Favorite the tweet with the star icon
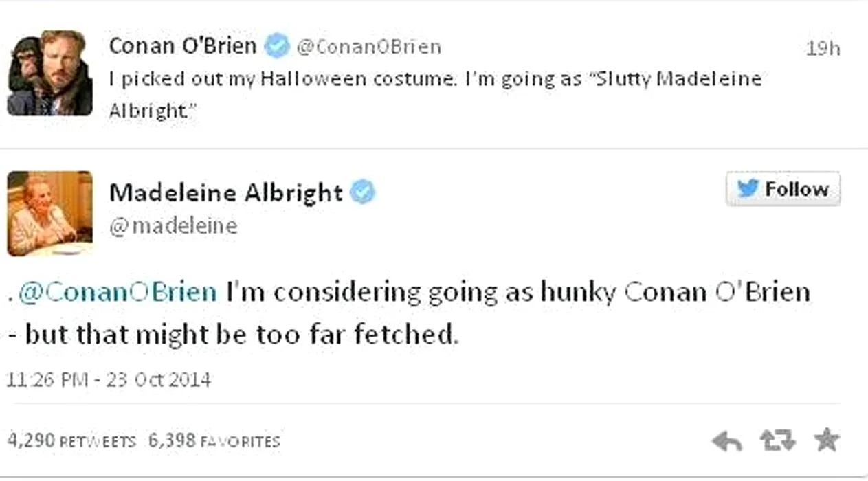Screen dimensions: 868x481 pyautogui.click(x=825, y=440)
